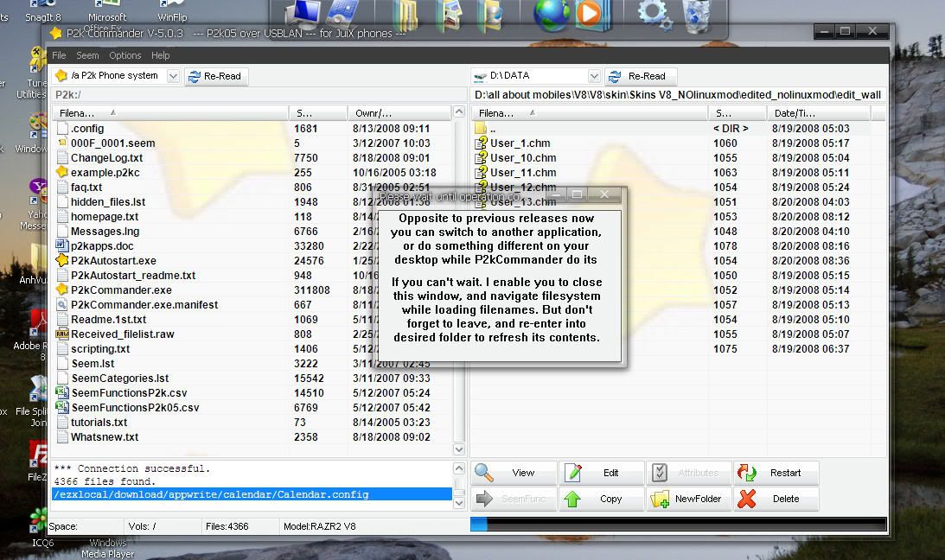
Task: Select the Received_filelist.raw icon
Action: click(x=62, y=334)
